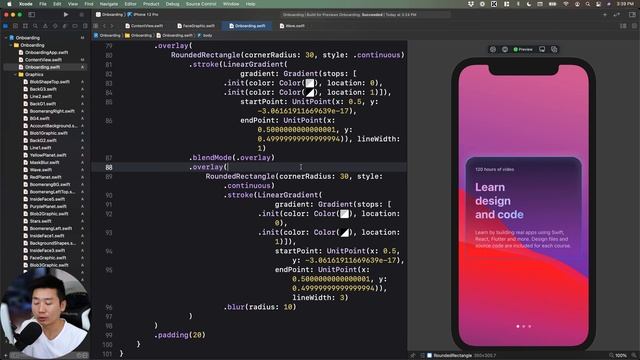Image resolution: width=640 pixels, height=360 pixels.
Task: Open the Source Control navigator
Action: tap(16, 26)
